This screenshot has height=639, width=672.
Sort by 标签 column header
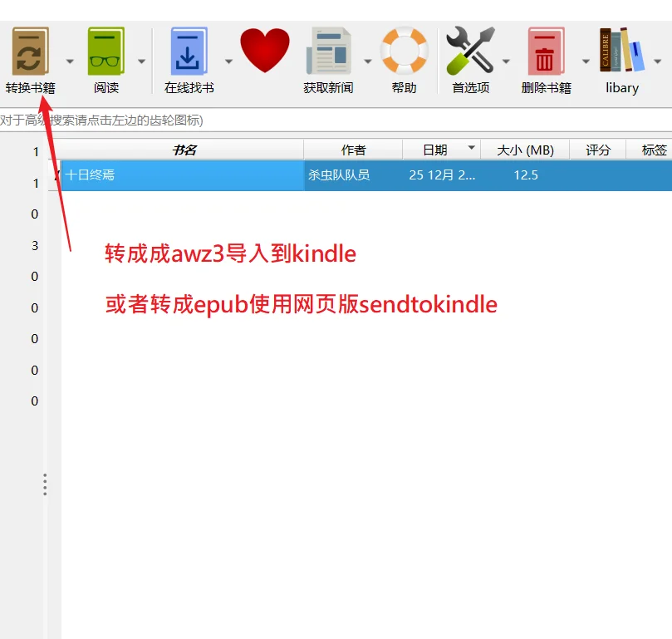649,150
